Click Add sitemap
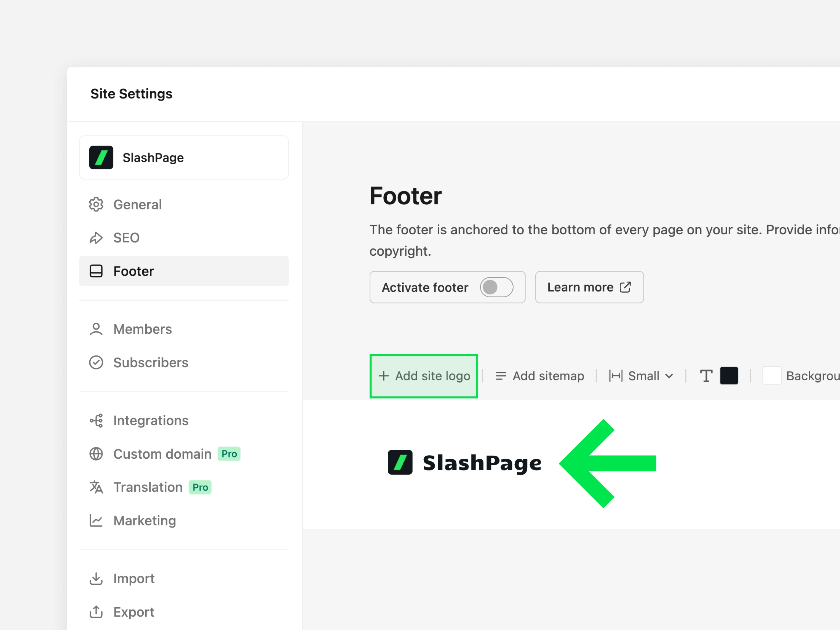The height and width of the screenshot is (630, 840). point(540,376)
